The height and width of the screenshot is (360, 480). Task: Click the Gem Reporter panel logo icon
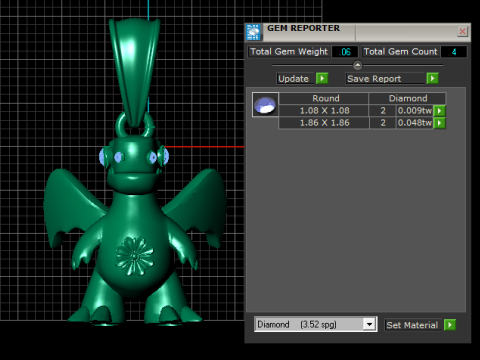[x=253, y=32]
